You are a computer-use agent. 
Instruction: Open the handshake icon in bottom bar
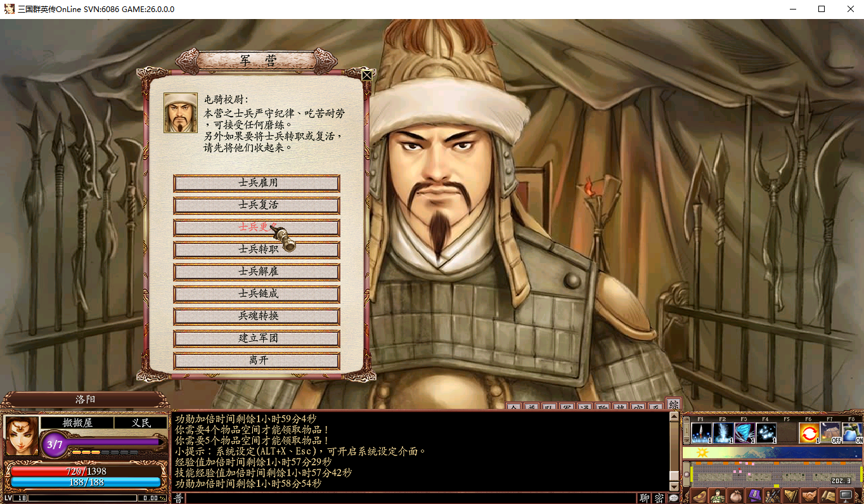[809, 496]
